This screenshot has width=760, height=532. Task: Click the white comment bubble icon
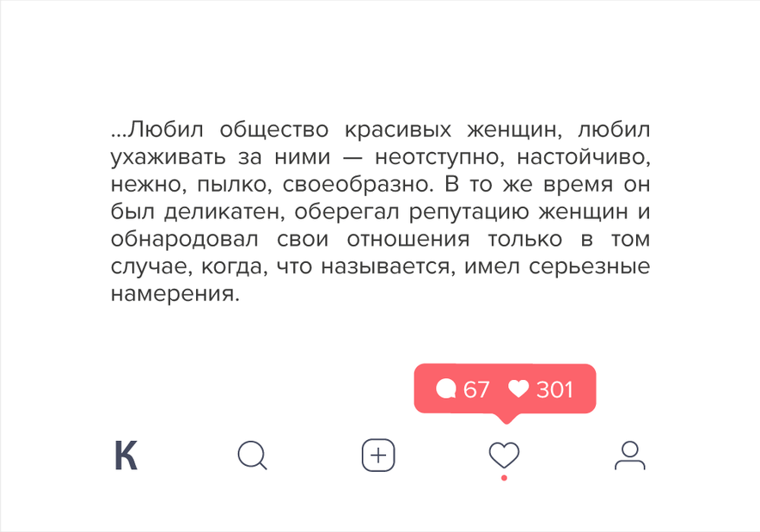click(x=446, y=389)
